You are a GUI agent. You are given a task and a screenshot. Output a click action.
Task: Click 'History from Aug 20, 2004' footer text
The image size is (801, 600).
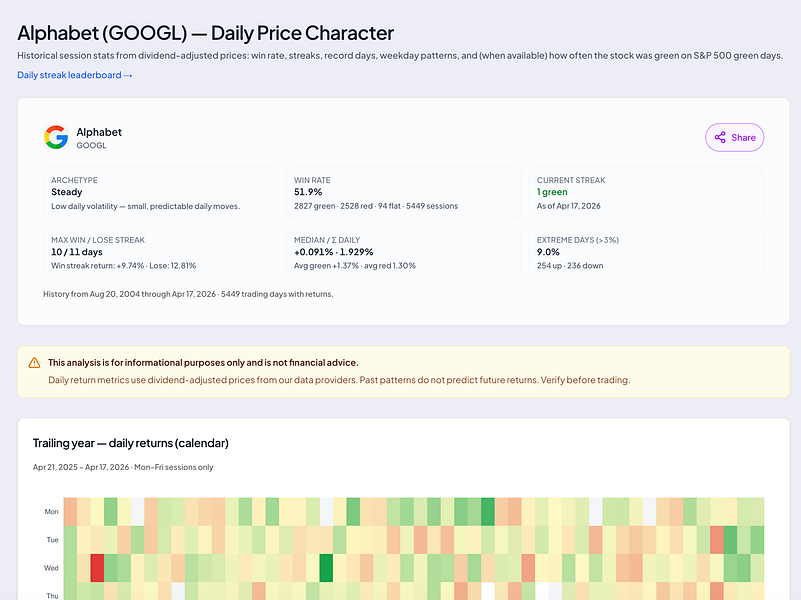point(91,294)
